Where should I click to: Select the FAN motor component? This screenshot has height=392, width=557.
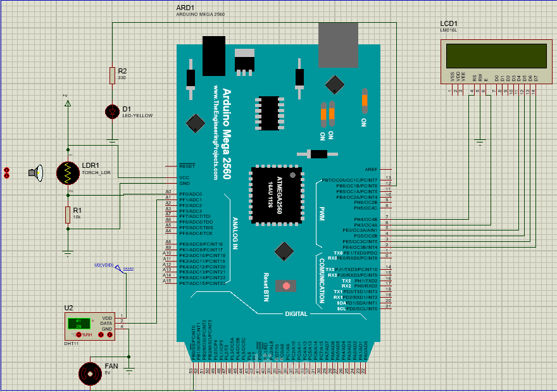[x=91, y=374]
